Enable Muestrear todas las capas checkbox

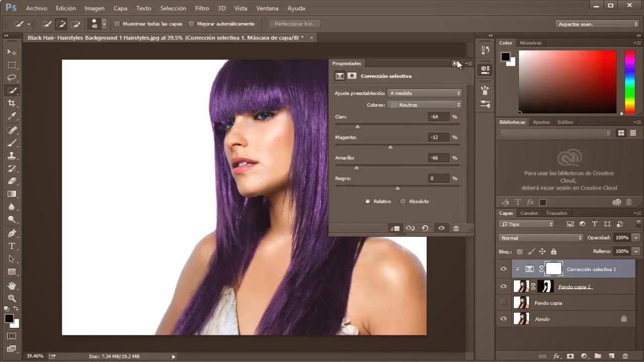point(117,24)
